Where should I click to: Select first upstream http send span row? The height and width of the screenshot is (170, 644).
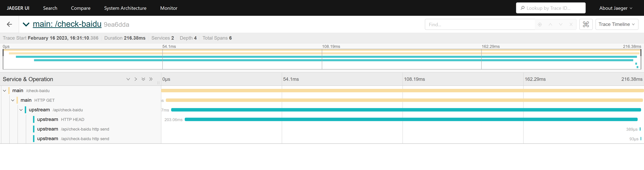(73, 129)
